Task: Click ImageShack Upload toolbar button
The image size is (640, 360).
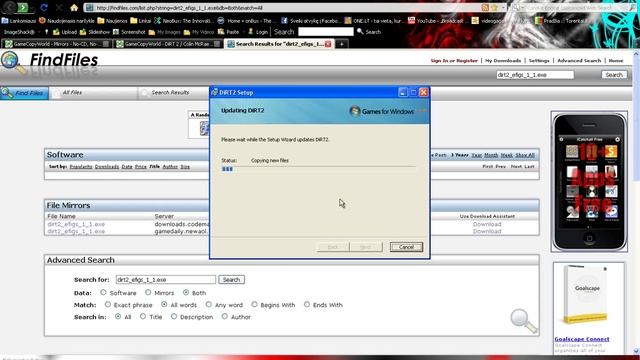Action: [64, 32]
